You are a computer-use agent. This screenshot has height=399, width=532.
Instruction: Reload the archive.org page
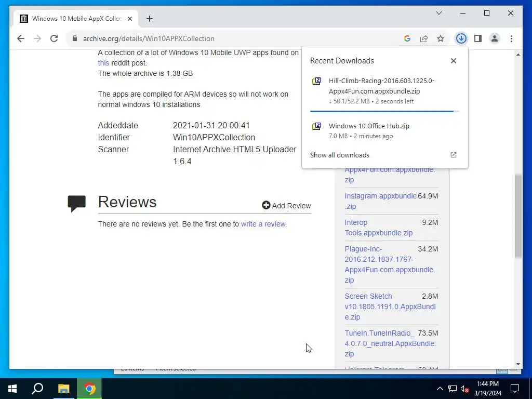(x=54, y=38)
